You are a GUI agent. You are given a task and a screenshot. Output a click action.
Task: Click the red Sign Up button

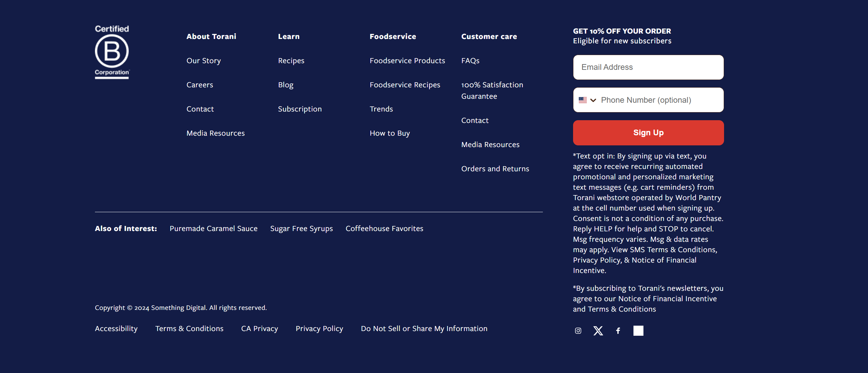pyautogui.click(x=648, y=133)
